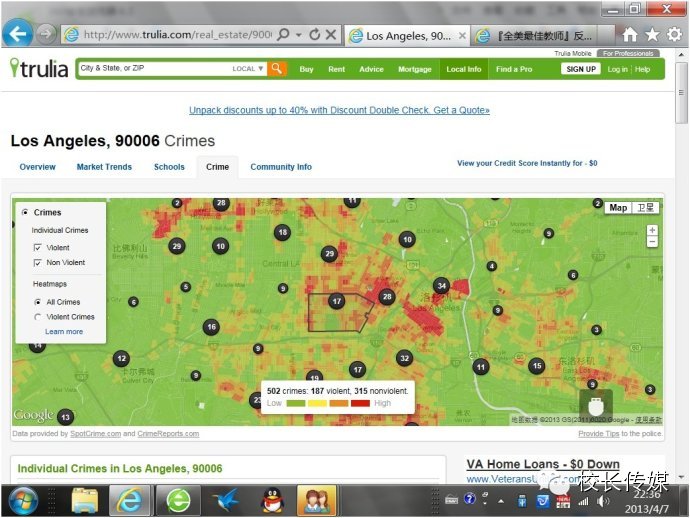Stop loading with the X icon in address bar

click(331, 34)
